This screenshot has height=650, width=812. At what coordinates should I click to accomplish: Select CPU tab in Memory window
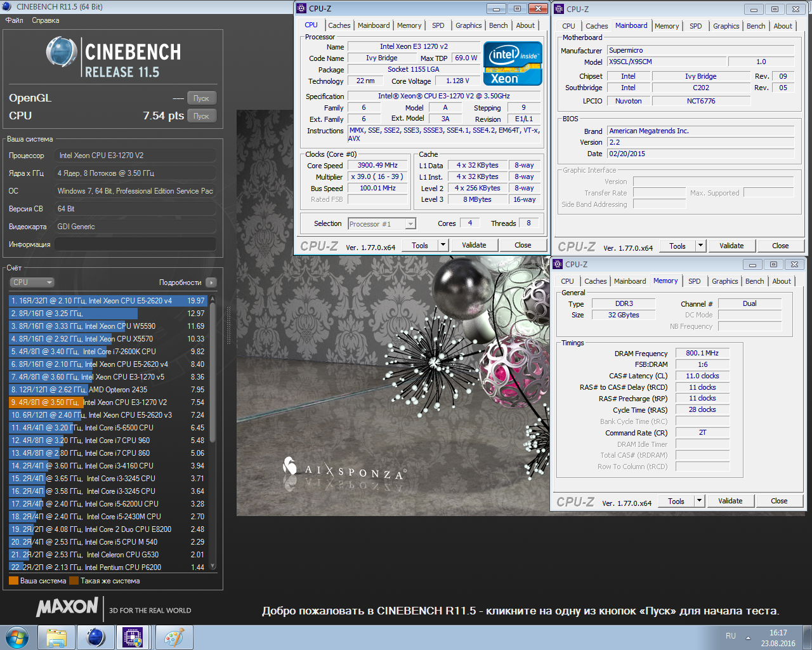tap(567, 281)
